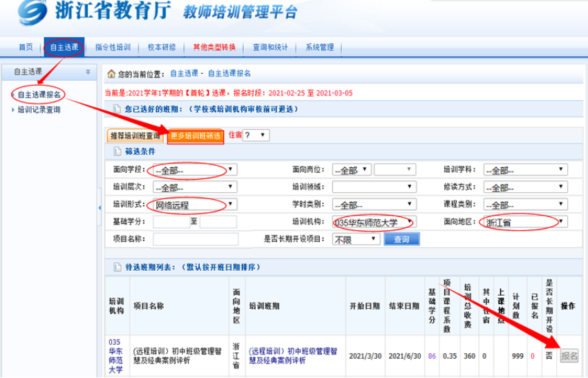Open the 住宿 dropdown

pos(256,135)
